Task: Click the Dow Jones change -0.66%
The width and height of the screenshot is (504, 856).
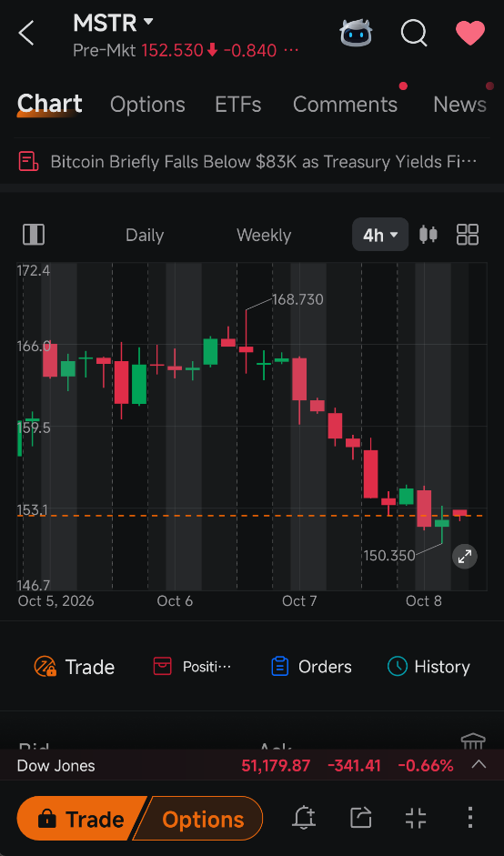Action: point(426,766)
